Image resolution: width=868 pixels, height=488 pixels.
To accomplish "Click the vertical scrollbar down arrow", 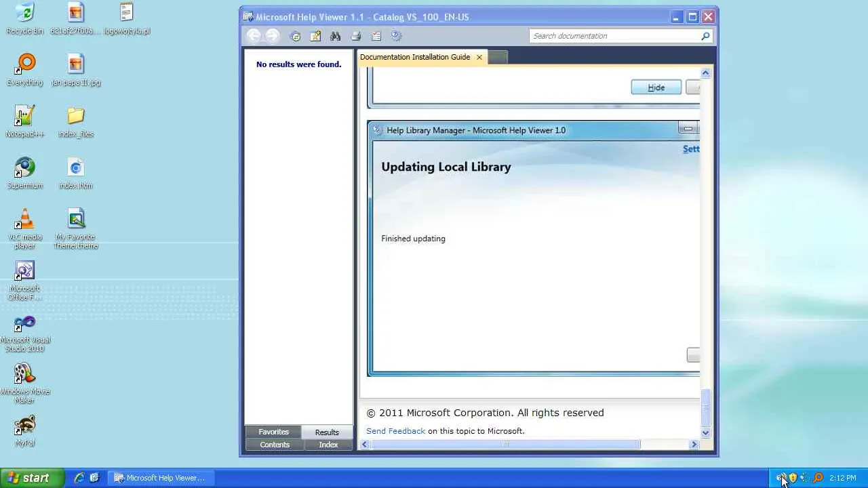I will click(705, 432).
